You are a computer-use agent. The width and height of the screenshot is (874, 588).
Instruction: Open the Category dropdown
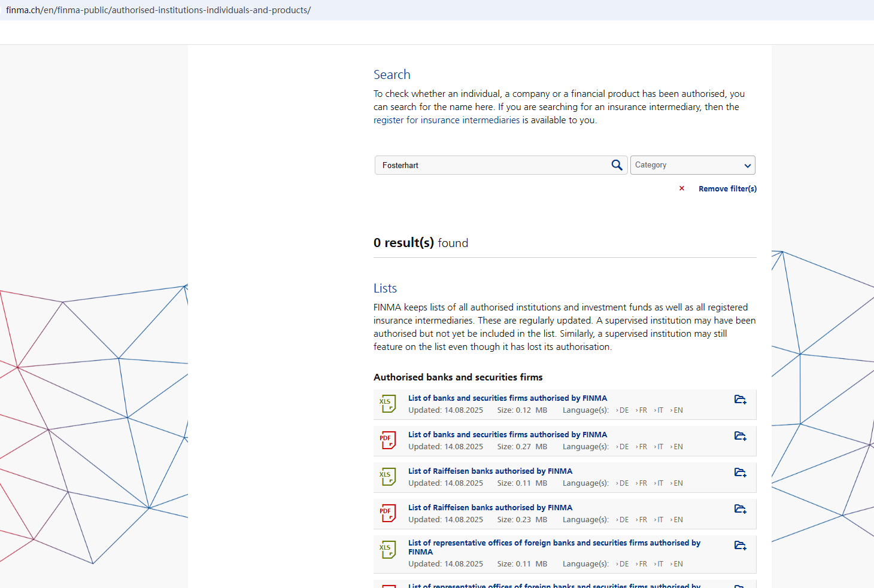point(693,165)
